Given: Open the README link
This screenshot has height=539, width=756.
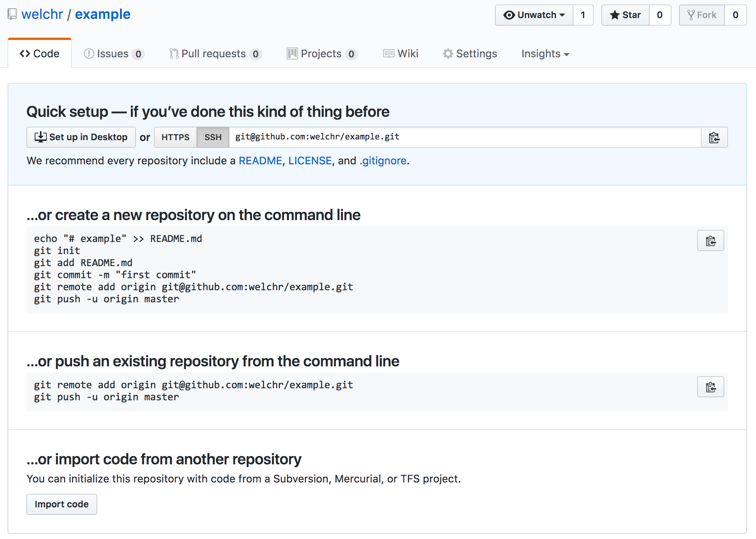Looking at the screenshot, I should tap(260, 161).
